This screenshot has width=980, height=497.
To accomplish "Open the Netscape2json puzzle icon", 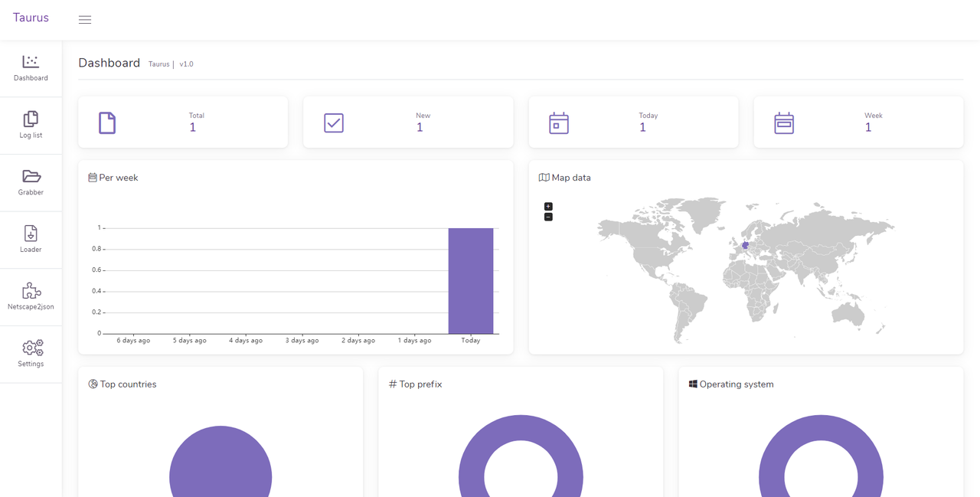I will [31, 290].
